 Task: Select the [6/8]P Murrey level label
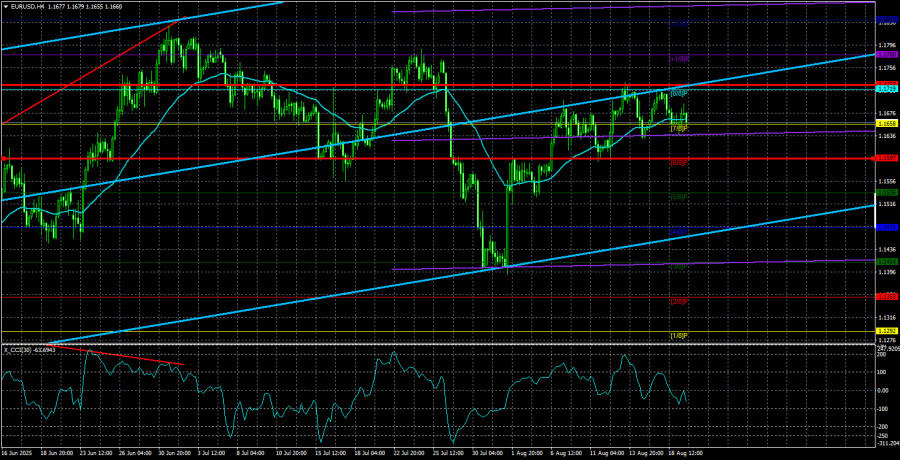[679, 163]
